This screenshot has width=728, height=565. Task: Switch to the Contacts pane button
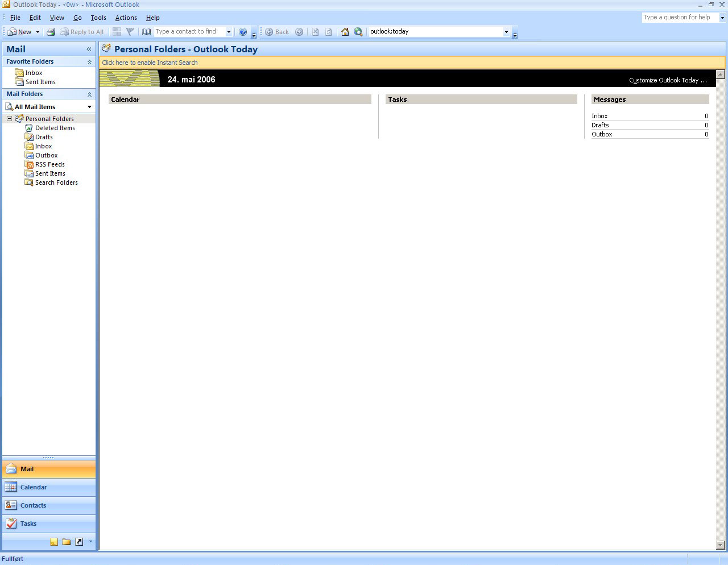pyautogui.click(x=49, y=505)
